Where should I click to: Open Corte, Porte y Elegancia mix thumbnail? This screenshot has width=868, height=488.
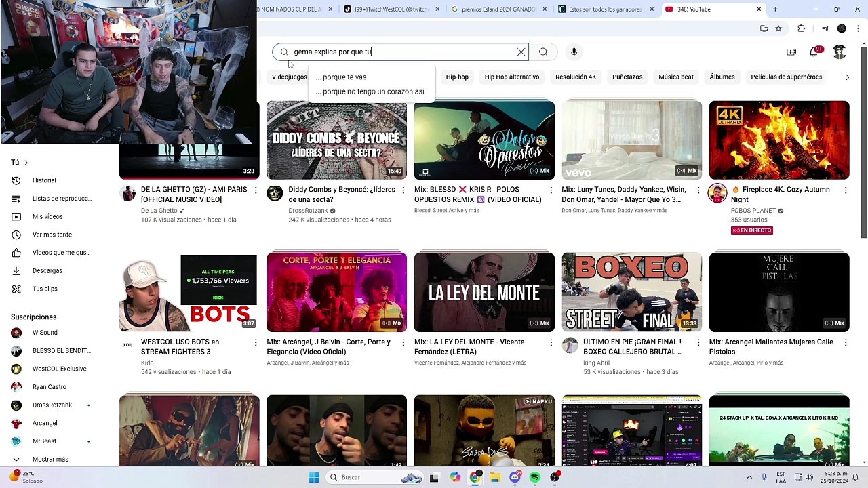[336, 292]
